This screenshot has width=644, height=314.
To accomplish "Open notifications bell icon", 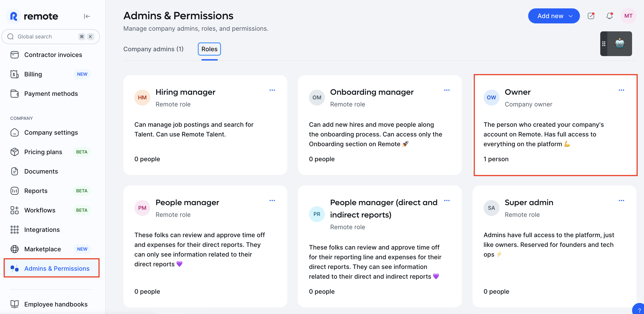I will 610,16.
